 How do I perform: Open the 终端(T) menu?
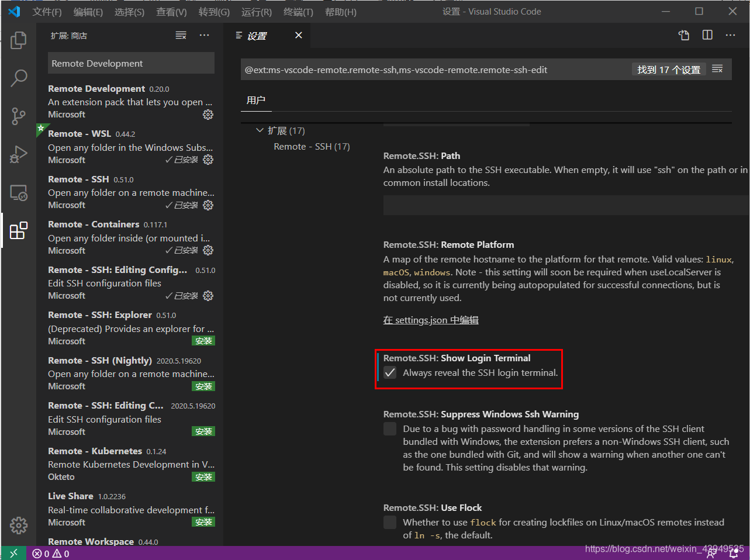(x=298, y=12)
